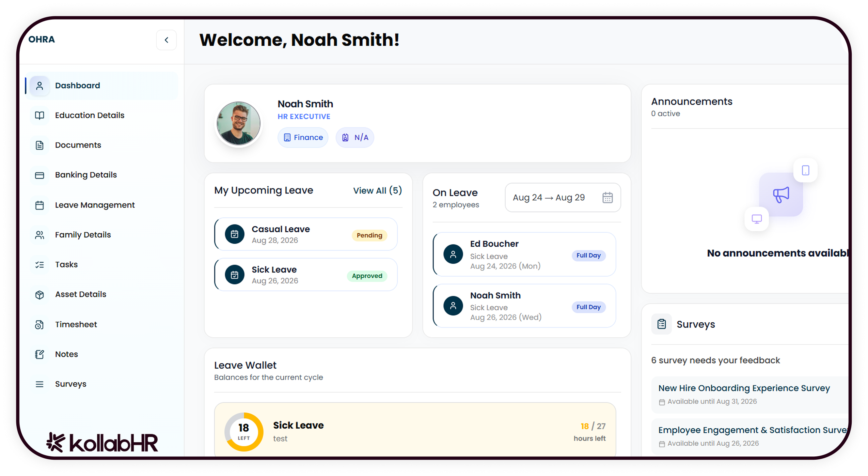
Task: Click the Announcements megaphone icon
Action: [x=781, y=195]
